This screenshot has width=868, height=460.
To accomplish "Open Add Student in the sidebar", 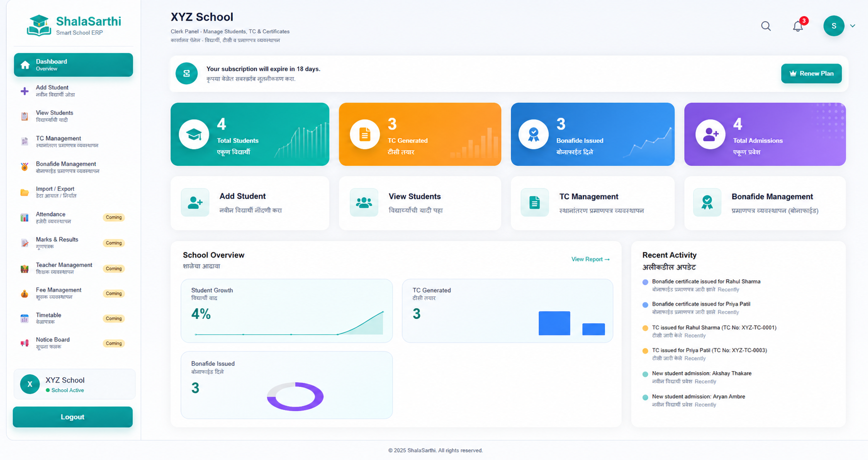I will [x=74, y=91].
